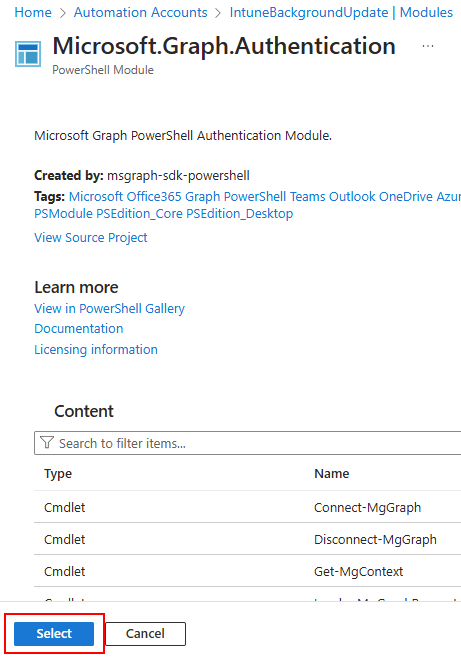
Task: Select the Connect-MgGraph cmdlet row
Action: pyautogui.click(x=247, y=507)
